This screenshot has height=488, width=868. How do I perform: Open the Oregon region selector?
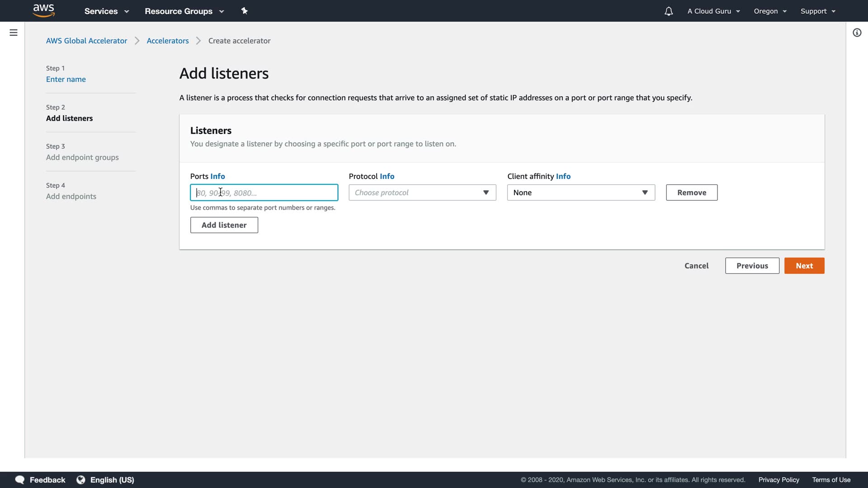pos(770,11)
